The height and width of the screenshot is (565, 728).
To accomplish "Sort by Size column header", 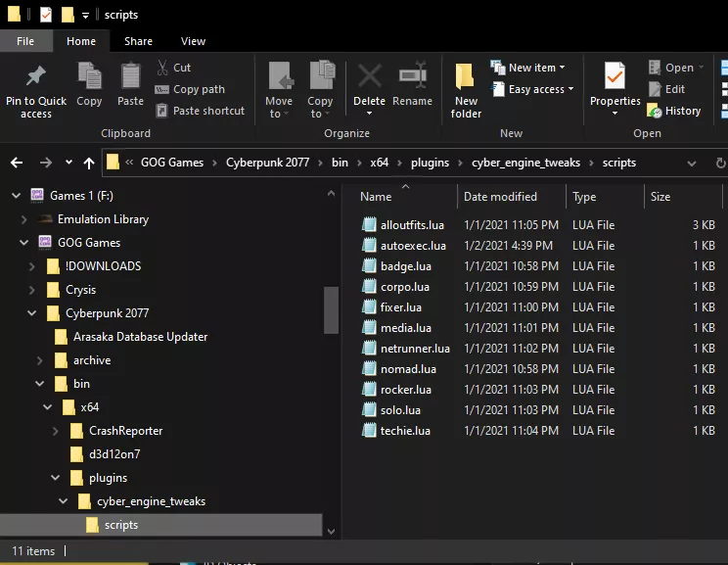I will [x=660, y=197].
